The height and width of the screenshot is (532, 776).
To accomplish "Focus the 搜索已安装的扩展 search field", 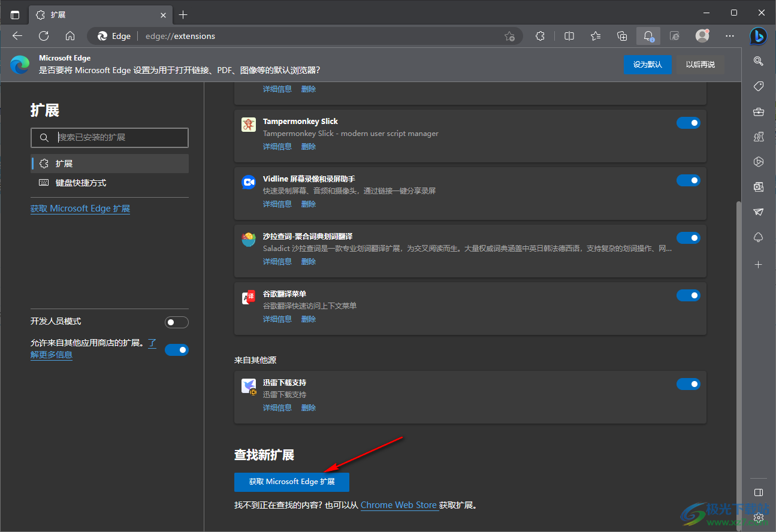I will tap(110, 137).
